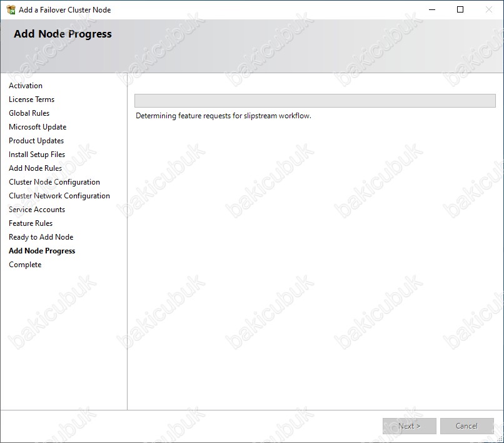This screenshot has height=443, width=504.
Task: Maximize the Add a Failover Cluster Node window
Action: coord(460,9)
